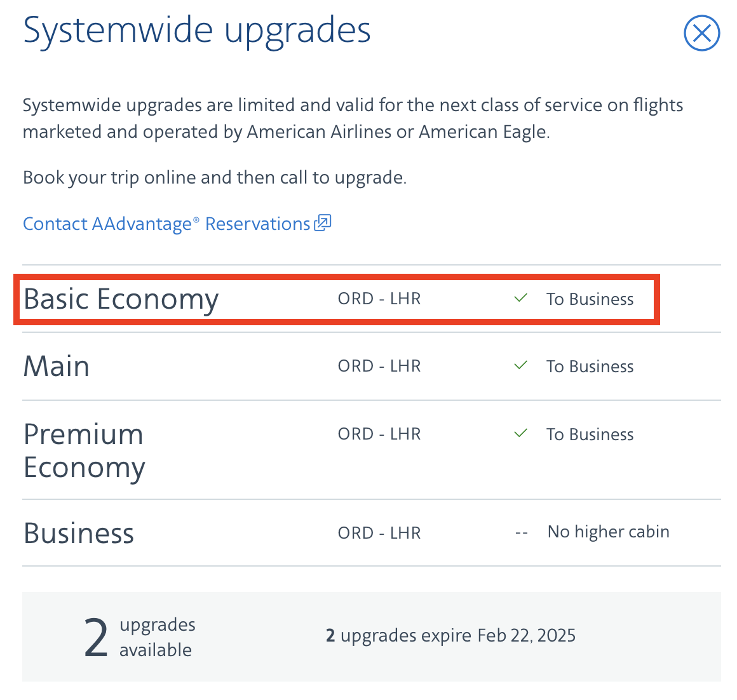The height and width of the screenshot is (700, 737).
Task: Select the Main cabin row label
Action: tap(57, 367)
